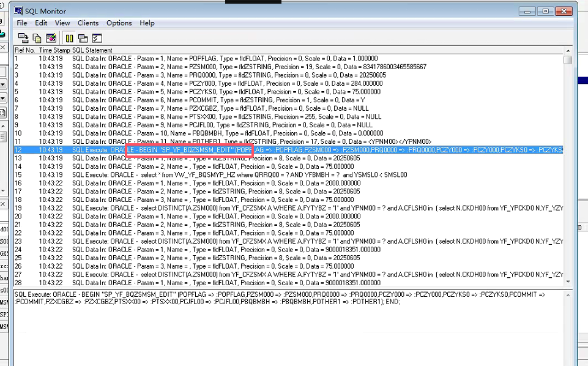Select row 5 with Name = PCZYKS0
The width and height of the screenshot is (588, 366).
click(x=288, y=92)
